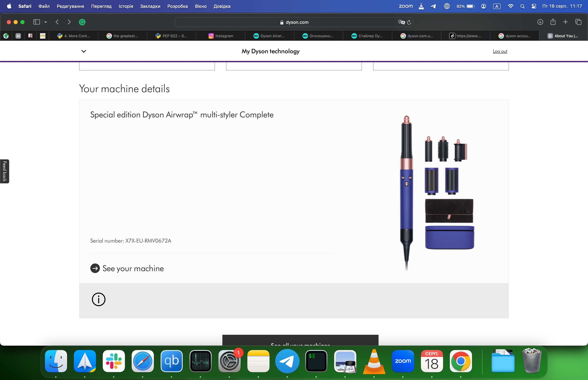Open the 'Довідка' menu
Viewport: 588px width, 380px height.
coord(222,6)
